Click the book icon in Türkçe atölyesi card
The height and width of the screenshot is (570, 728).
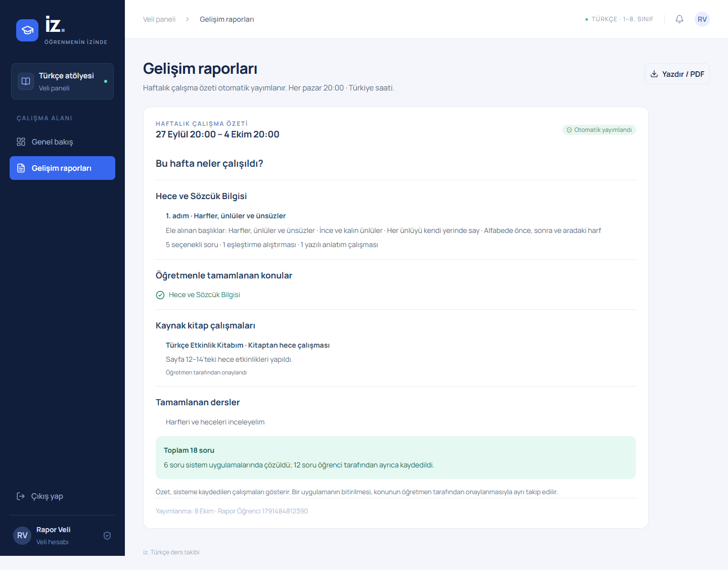point(26,81)
